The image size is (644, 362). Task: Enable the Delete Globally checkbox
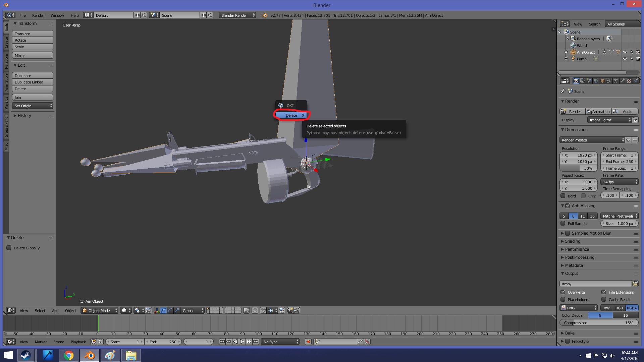(9, 248)
